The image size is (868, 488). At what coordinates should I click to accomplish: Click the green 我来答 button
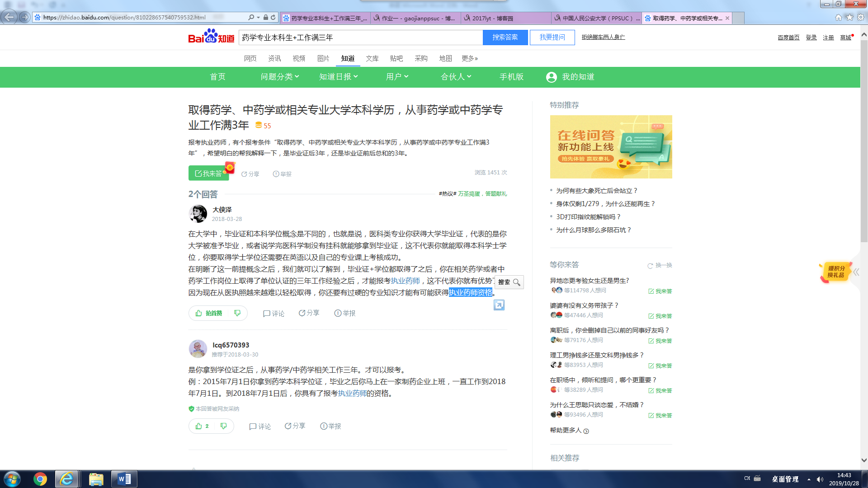click(x=208, y=174)
